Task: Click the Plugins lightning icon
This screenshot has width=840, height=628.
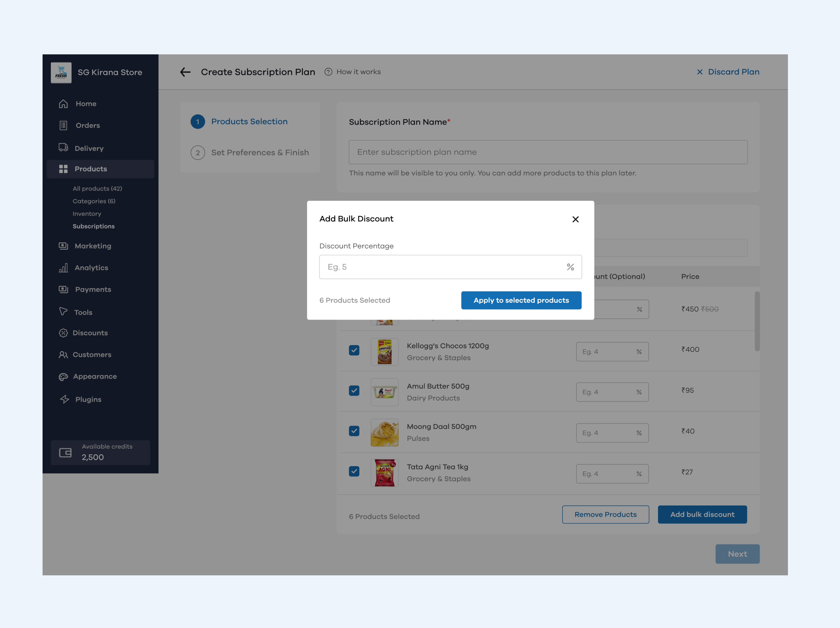Action: [x=65, y=399]
